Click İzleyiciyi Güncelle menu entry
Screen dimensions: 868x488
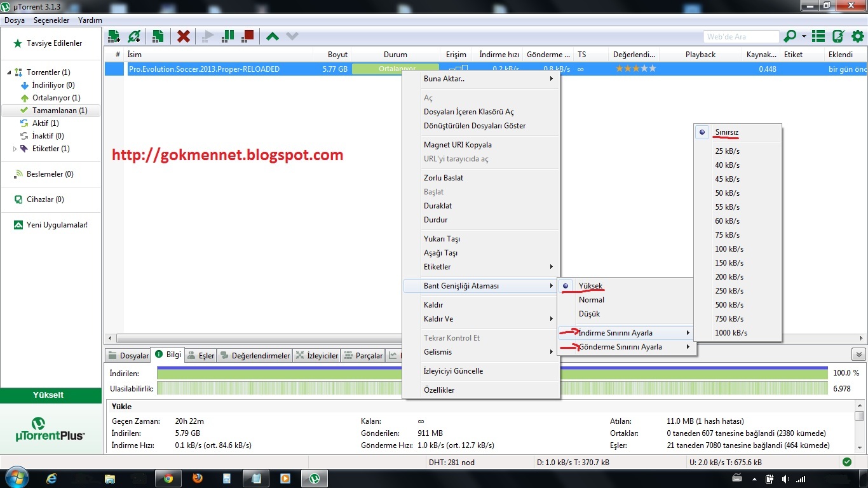[x=481, y=371]
